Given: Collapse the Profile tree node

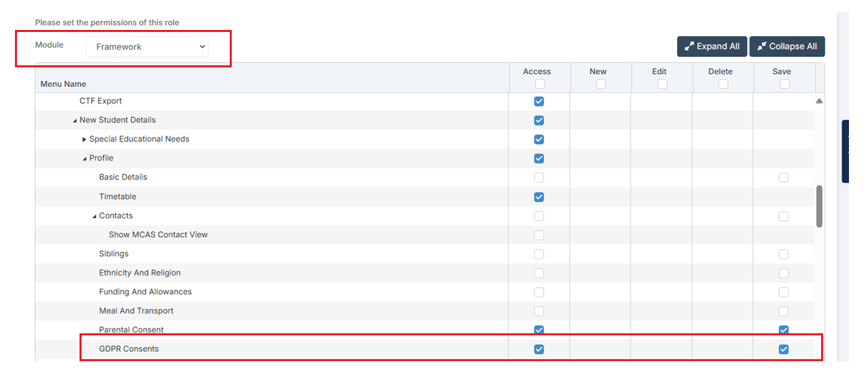Looking at the screenshot, I should pyautogui.click(x=84, y=158).
